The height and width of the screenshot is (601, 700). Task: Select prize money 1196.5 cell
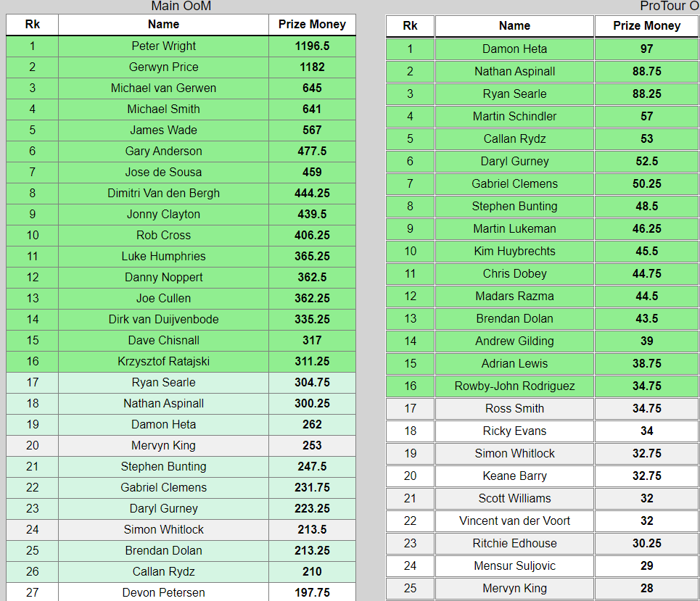312,46
